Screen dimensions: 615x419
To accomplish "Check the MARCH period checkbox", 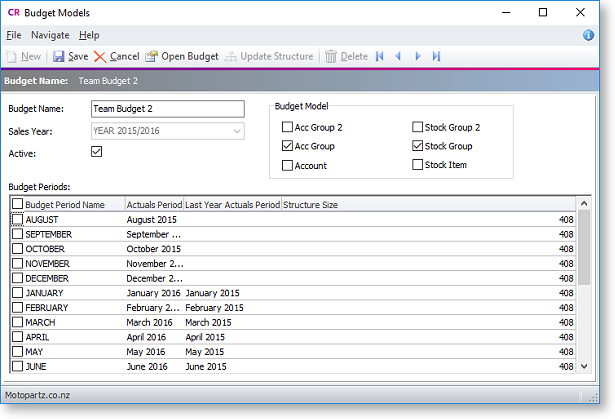I will (17, 322).
